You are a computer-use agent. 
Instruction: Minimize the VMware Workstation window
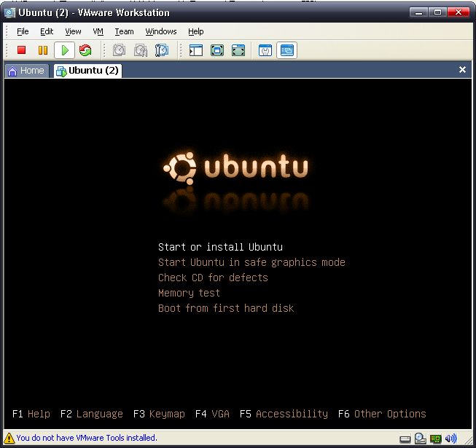click(x=419, y=12)
